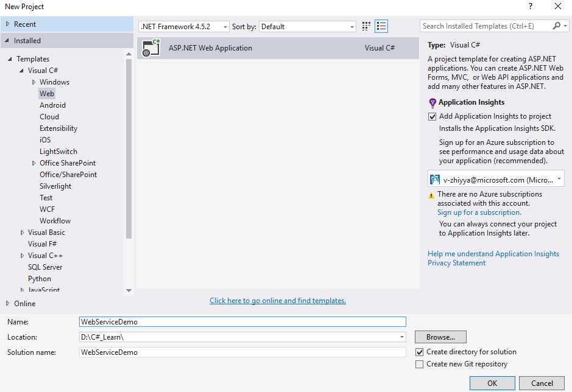Click the yellow warning icon about Azure subscriptions

tap(431, 195)
